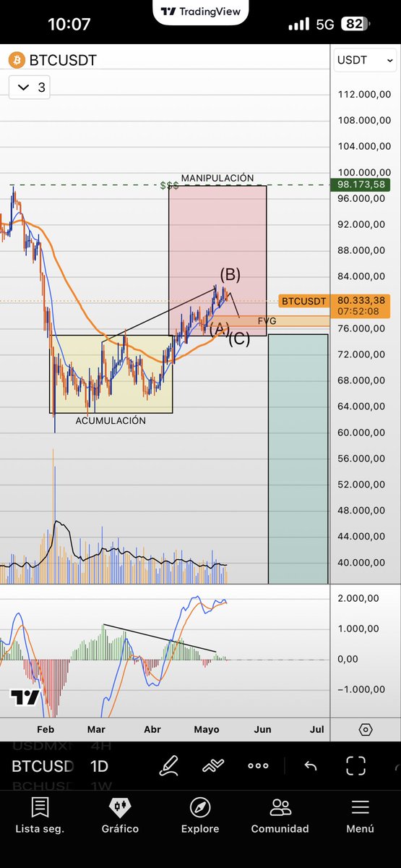Tap the 10:07 clock in status bar
Screen dimensions: 401x868
pyautogui.click(x=69, y=24)
